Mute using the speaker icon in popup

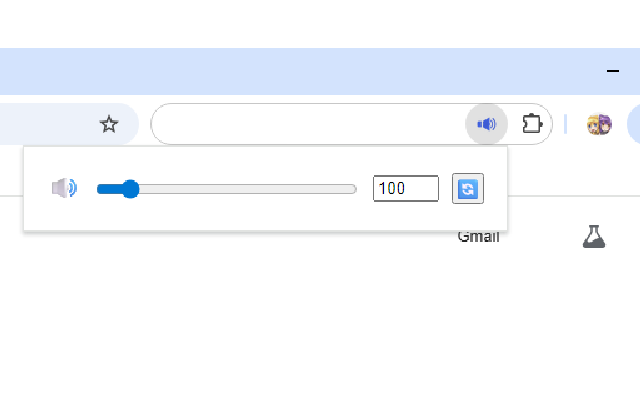click(64, 188)
